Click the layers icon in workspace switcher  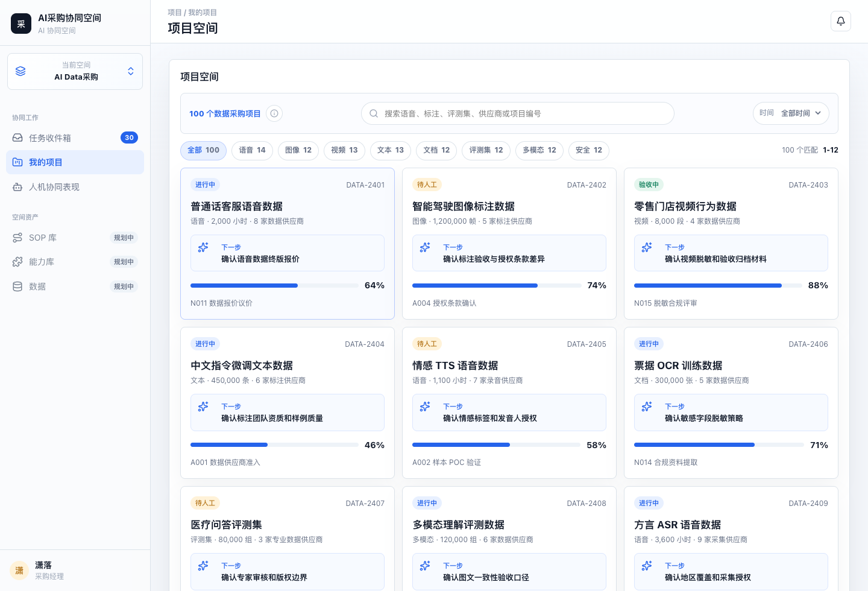(x=20, y=71)
